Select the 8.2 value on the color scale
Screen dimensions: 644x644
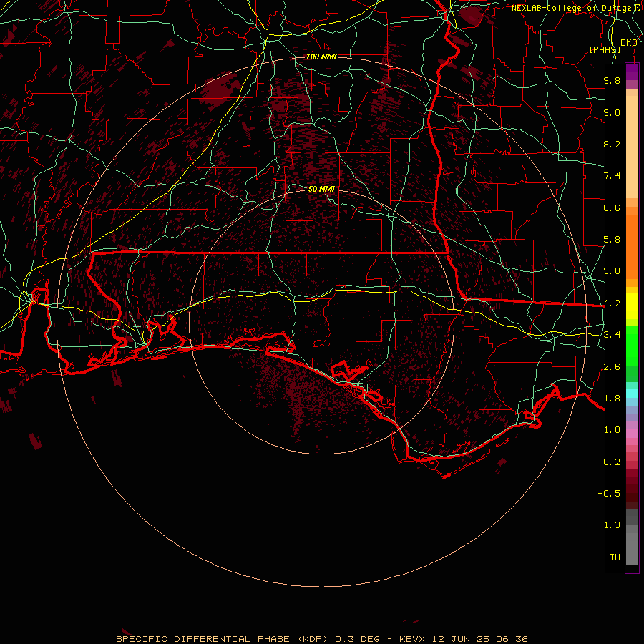click(612, 144)
